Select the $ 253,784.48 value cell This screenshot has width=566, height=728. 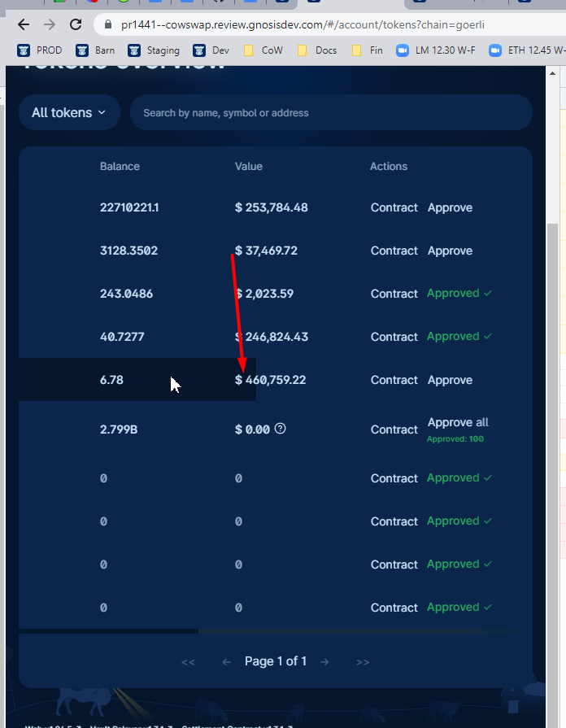[271, 207]
